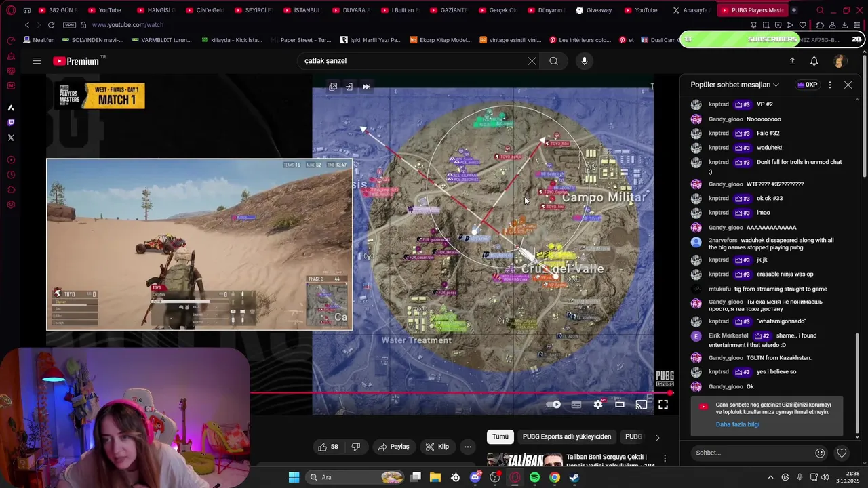Screen dimensions: 868x488
Task: Open Opera tab search magnifier
Action: click(821, 10)
